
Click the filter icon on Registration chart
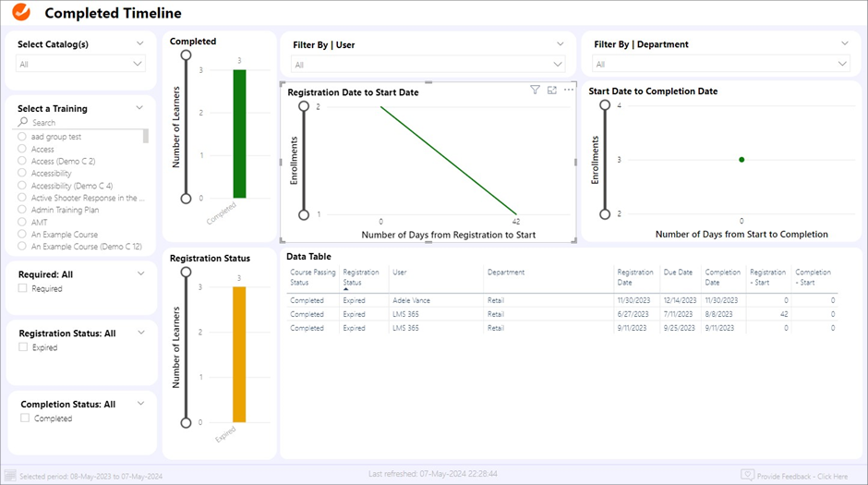535,90
